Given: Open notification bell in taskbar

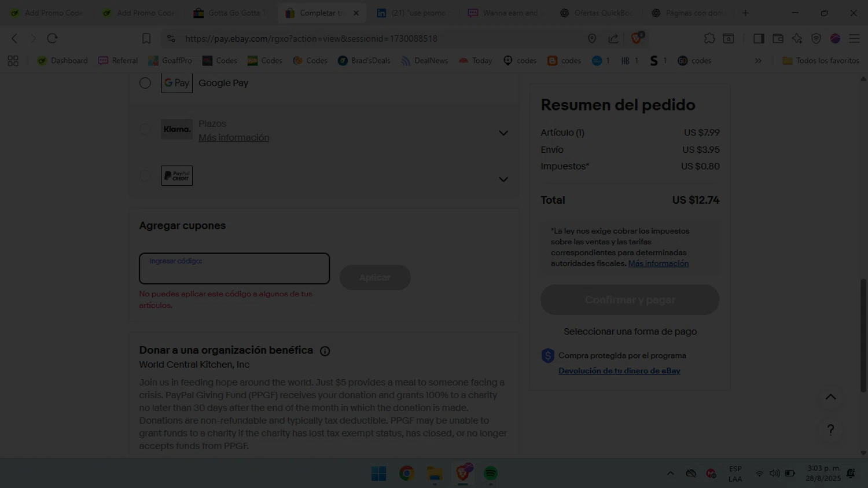Looking at the screenshot, I should [x=851, y=474].
